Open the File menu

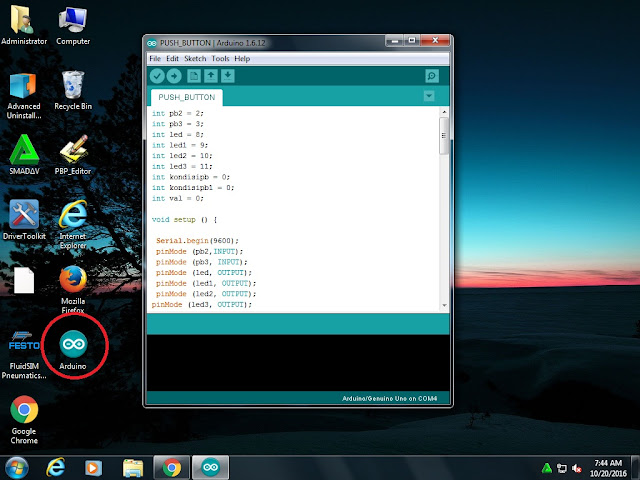tap(155, 59)
